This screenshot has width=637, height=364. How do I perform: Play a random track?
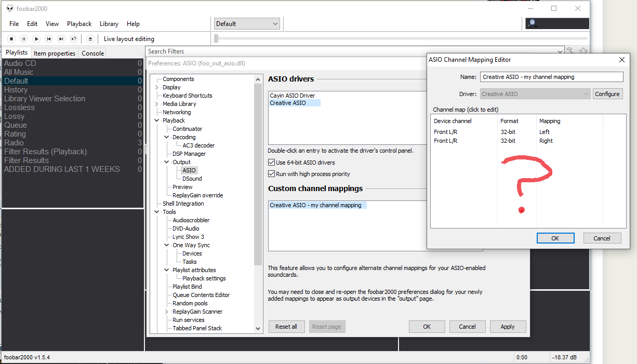point(74,39)
